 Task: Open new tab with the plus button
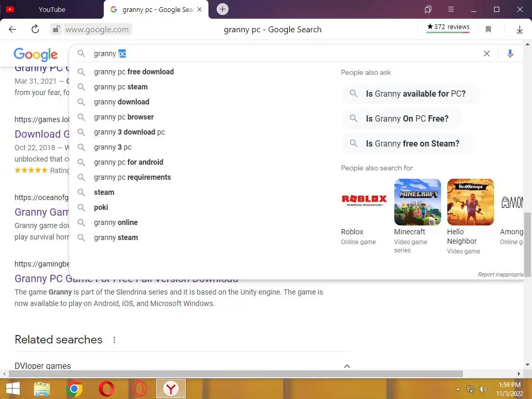222,9
